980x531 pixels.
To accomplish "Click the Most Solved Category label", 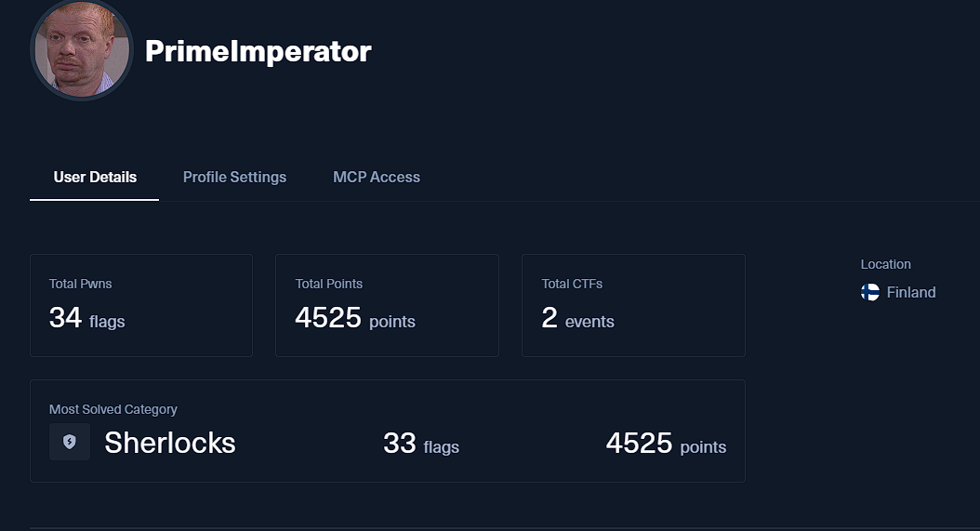I will pyautogui.click(x=113, y=409).
